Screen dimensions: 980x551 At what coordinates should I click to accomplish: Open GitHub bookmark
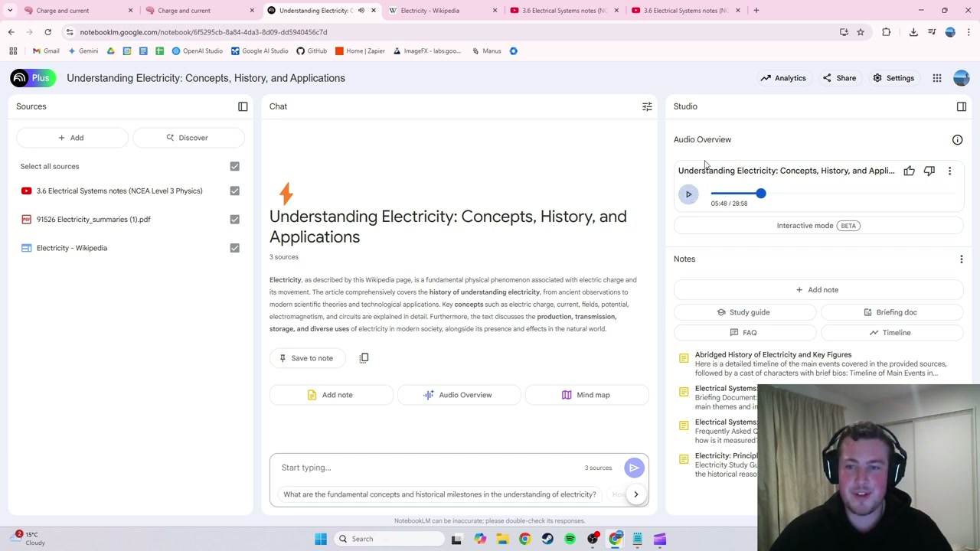tap(312, 51)
